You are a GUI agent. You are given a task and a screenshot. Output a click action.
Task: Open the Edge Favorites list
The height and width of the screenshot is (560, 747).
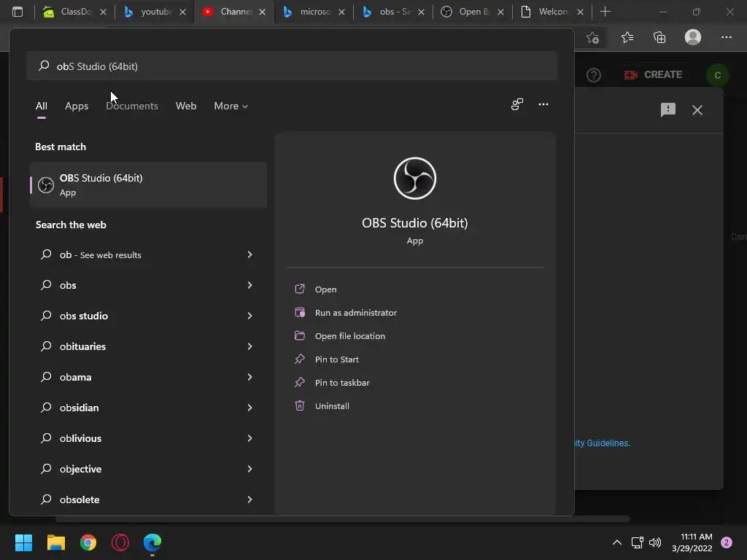coord(627,37)
